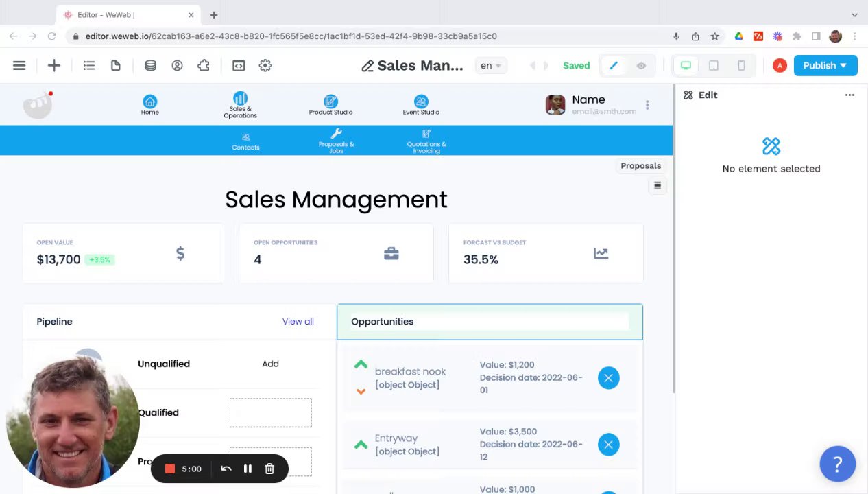Screen dimensions: 868x494
Task: Click the Saved status label
Action: 576,66
